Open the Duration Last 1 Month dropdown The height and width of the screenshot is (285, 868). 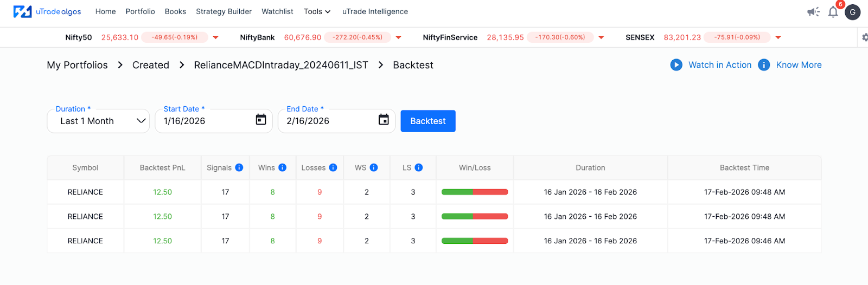[x=98, y=121]
